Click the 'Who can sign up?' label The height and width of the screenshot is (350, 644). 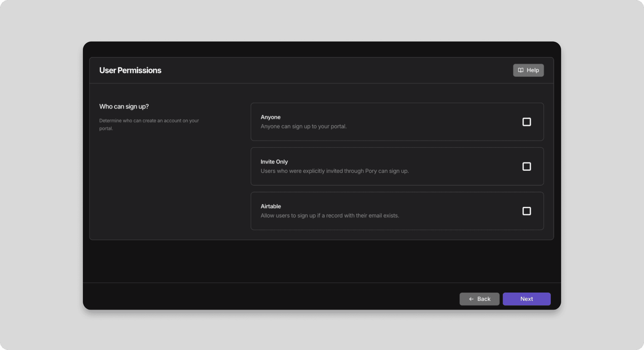click(x=124, y=106)
